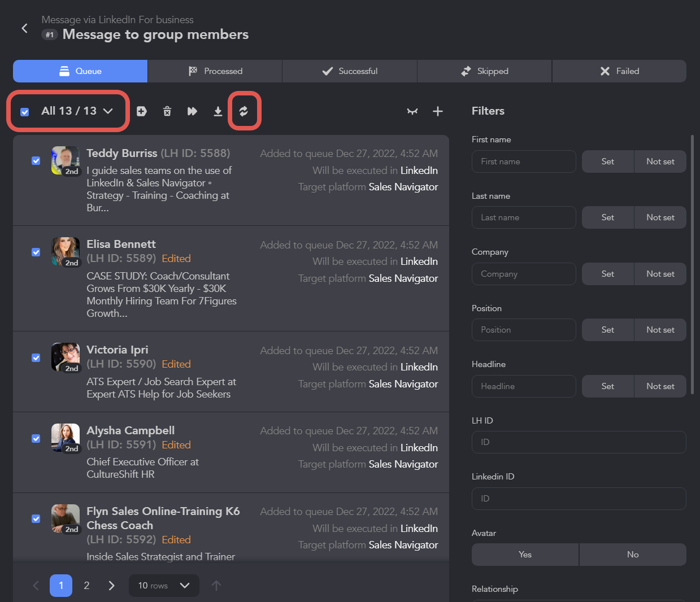Click the plus icon beside Filters
700x602 pixels.
point(438,111)
